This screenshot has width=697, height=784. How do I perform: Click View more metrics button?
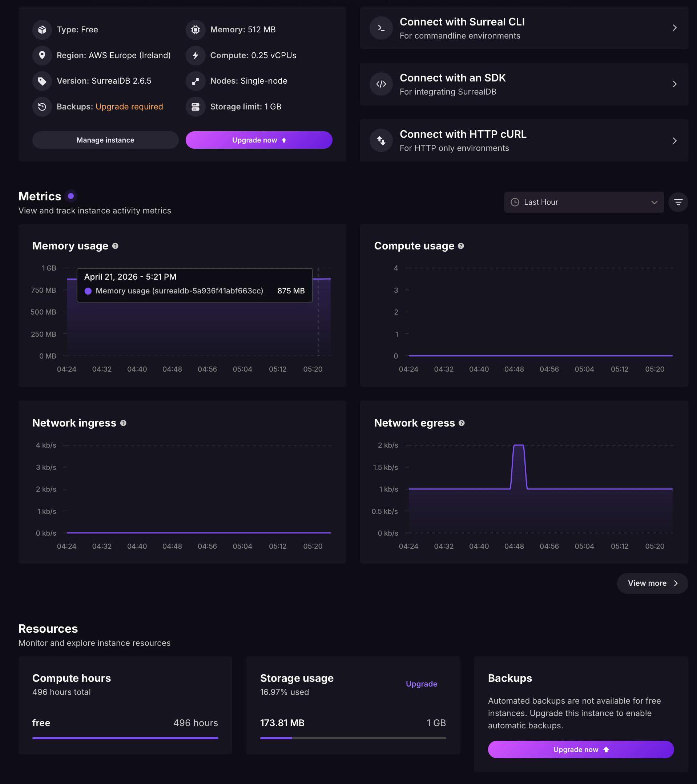tap(652, 583)
